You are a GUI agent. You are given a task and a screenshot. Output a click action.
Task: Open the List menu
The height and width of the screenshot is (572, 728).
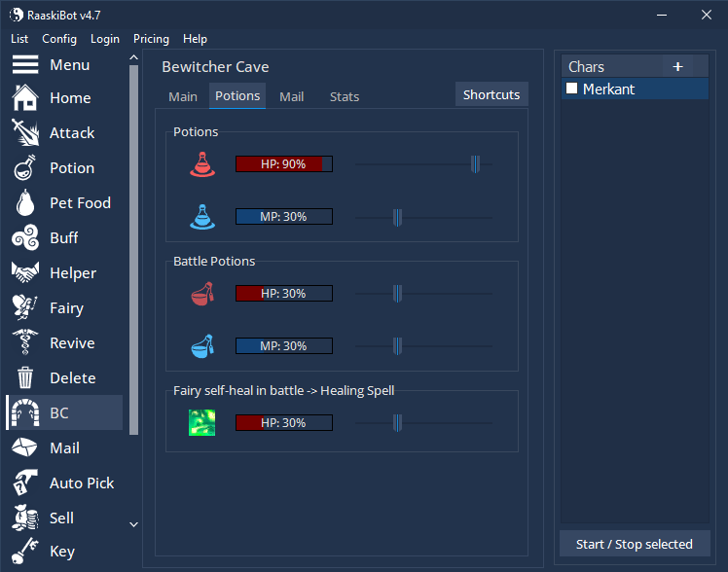point(19,39)
